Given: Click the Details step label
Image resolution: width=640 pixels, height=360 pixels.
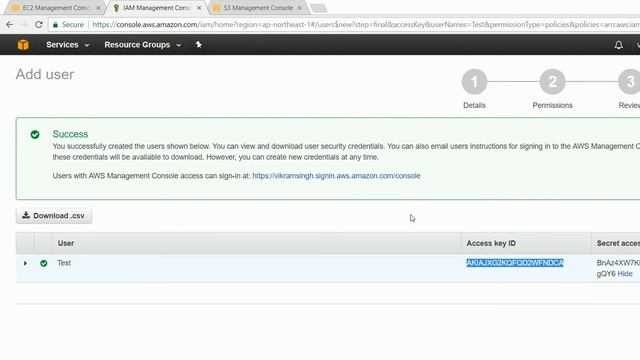Looking at the screenshot, I should (x=474, y=105).
